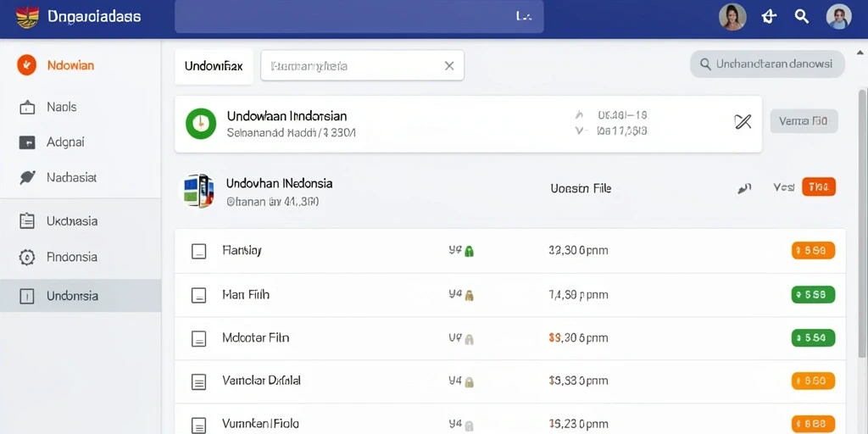This screenshot has width=868, height=434.
Task: Click the Mdootar Film file name
Action: 256,337
